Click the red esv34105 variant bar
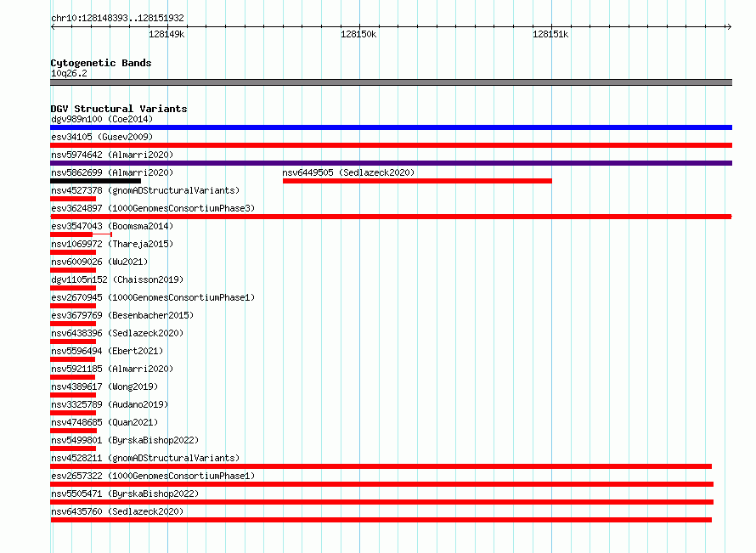Image resolution: width=756 pixels, height=553 pixels. 391,145
